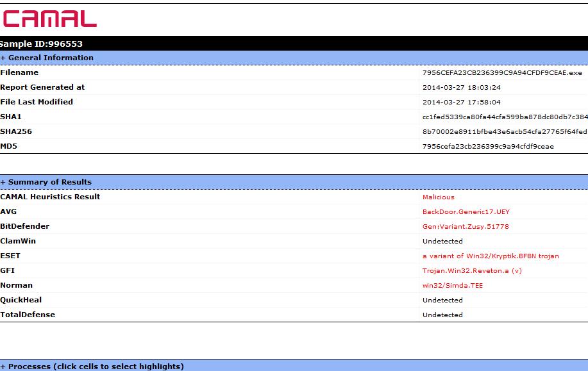588x371 pixels.
Task: Click the ClamWin Undetected result
Action: (x=442, y=242)
